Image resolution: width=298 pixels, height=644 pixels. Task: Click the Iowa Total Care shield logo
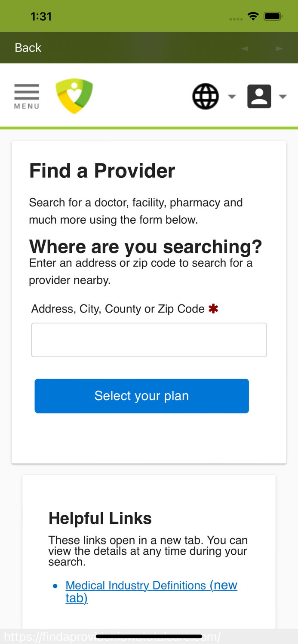[74, 95]
